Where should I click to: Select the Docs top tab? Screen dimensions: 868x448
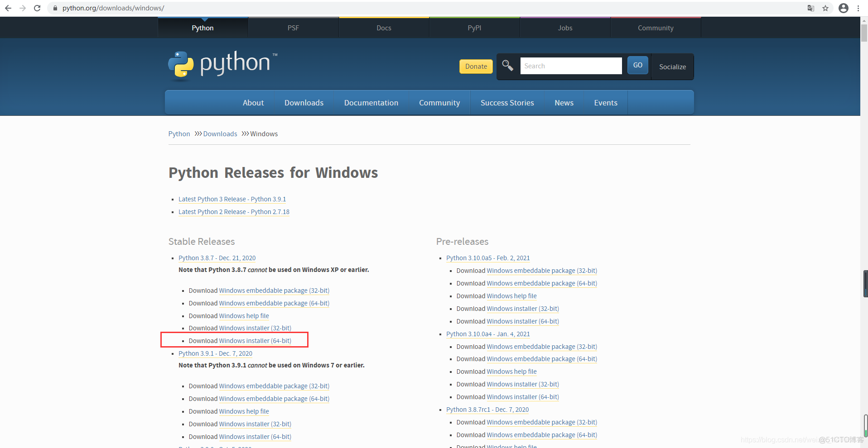(384, 28)
